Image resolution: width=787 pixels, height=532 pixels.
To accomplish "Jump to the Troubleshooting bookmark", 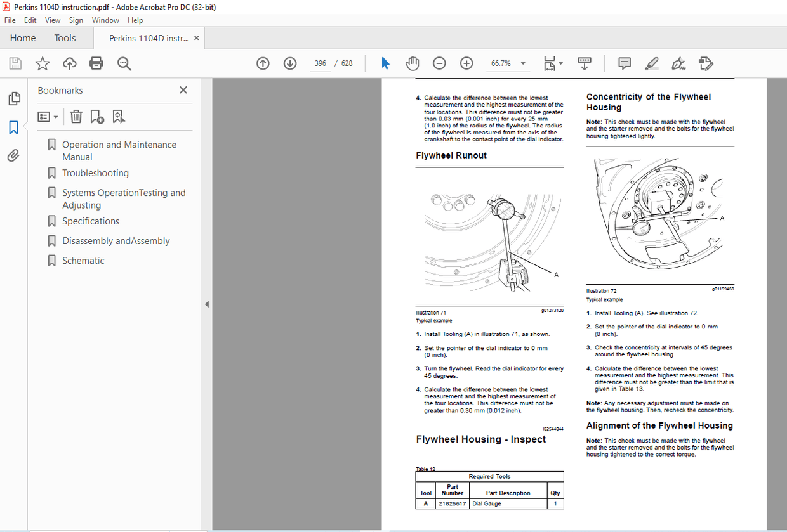I will coord(95,172).
